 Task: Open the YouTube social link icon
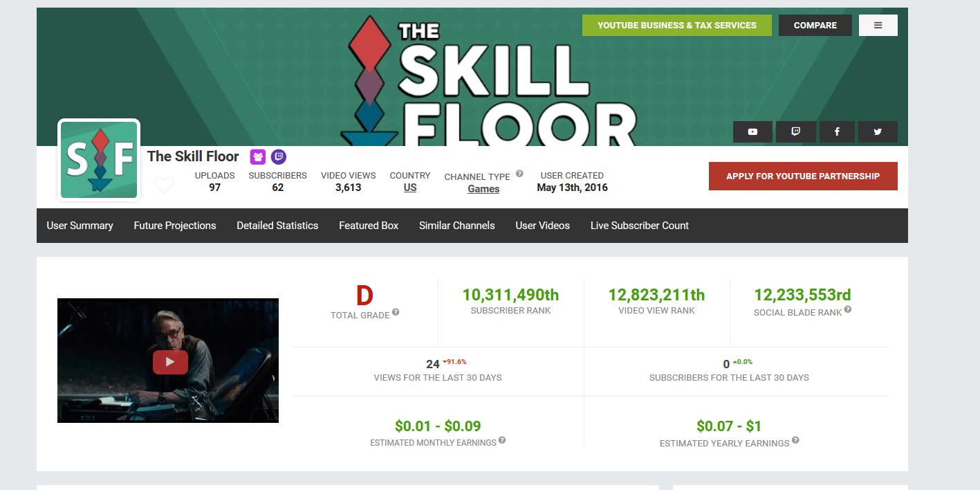pyautogui.click(x=752, y=131)
